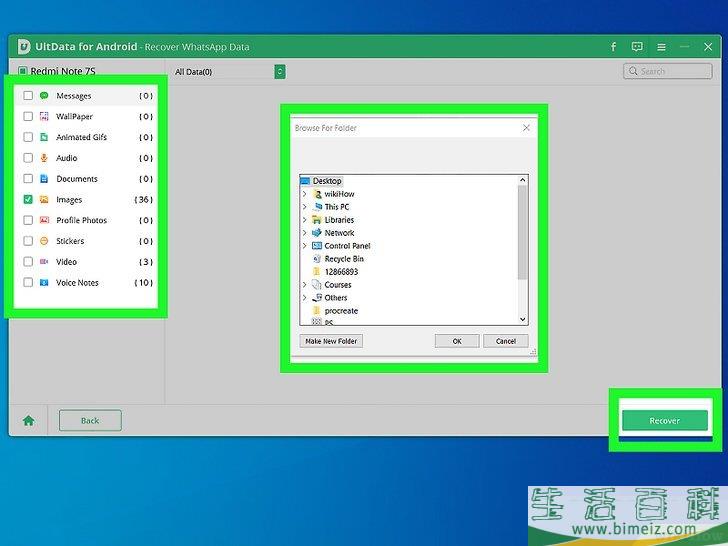Click the search magnifier icon
Image resolution: width=728 pixels, height=546 pixels.
(633, 71)
